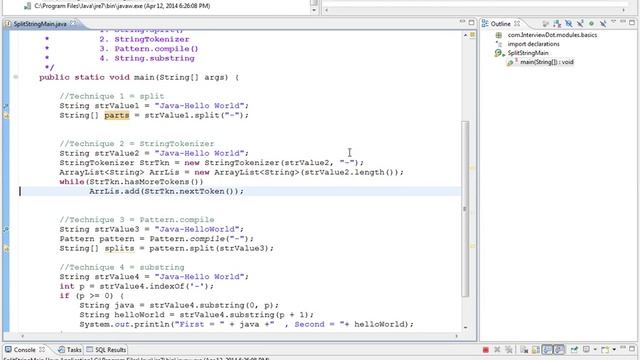The image size is (640, 360).
Task: Click the marker beside the strValue3 declaration
Action: click(x=6, y=229)
